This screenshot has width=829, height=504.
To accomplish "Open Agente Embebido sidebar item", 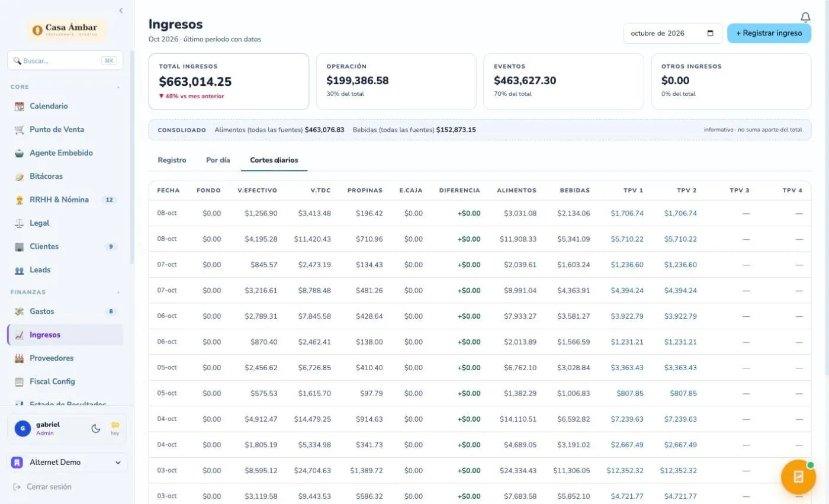I will pyautogui.click(x=65, y=153).
